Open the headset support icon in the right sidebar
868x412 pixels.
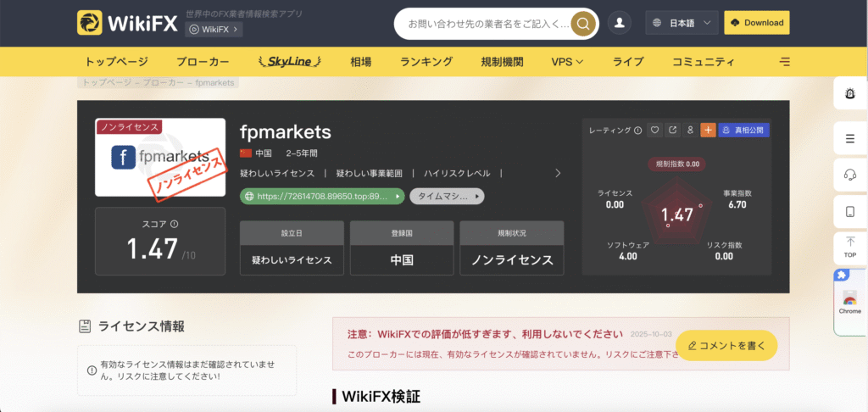coord(850,175)
